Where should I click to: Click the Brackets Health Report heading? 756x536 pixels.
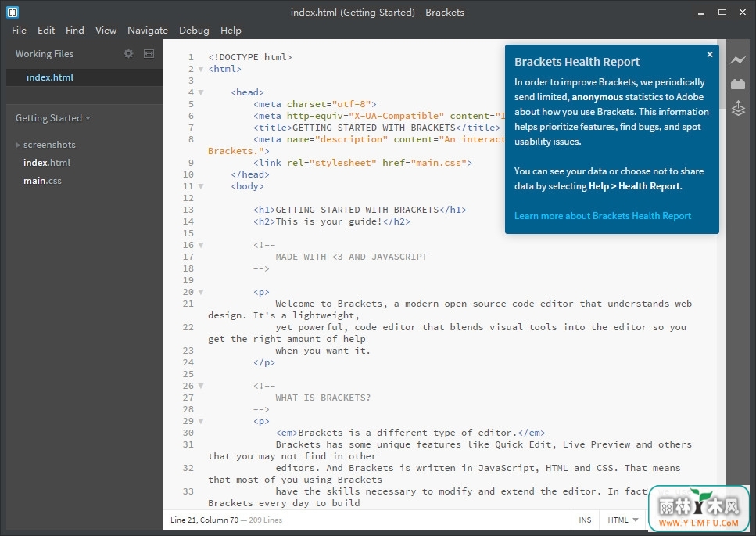click(x=577, y=62)
